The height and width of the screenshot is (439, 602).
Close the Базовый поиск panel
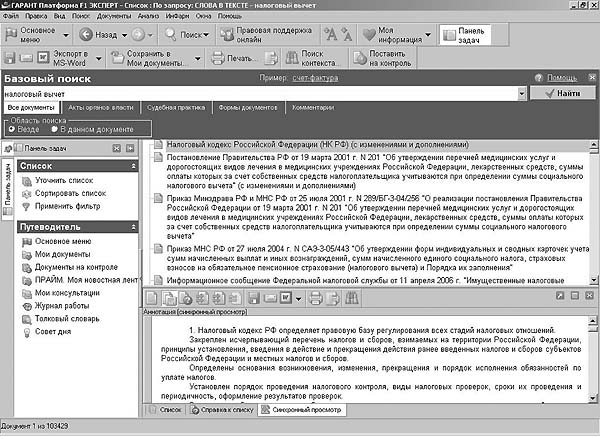pyautogui.click(x=592, y=77)
